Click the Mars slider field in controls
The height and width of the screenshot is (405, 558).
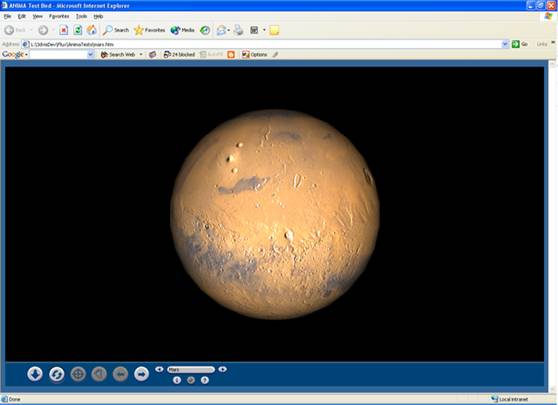[191, 370]
